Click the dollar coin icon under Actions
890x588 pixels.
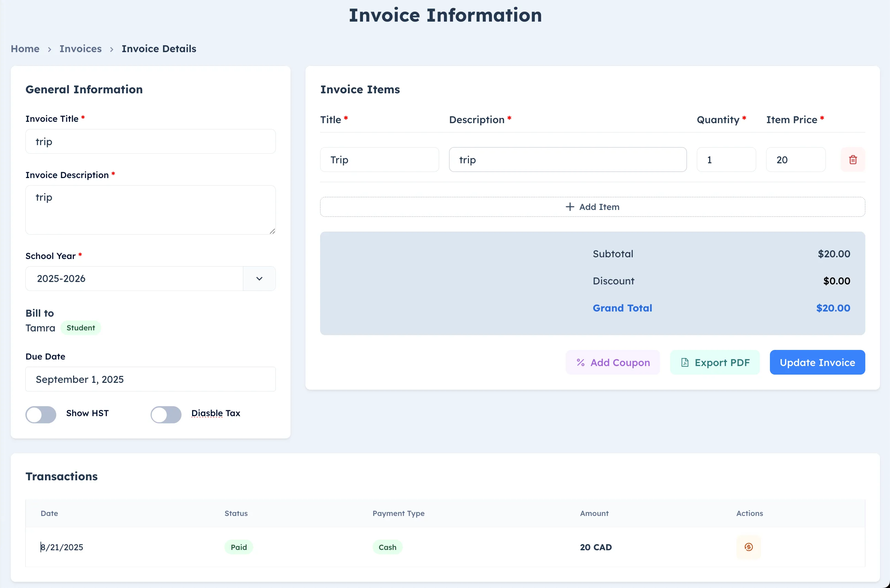click(x=749, y=547)
